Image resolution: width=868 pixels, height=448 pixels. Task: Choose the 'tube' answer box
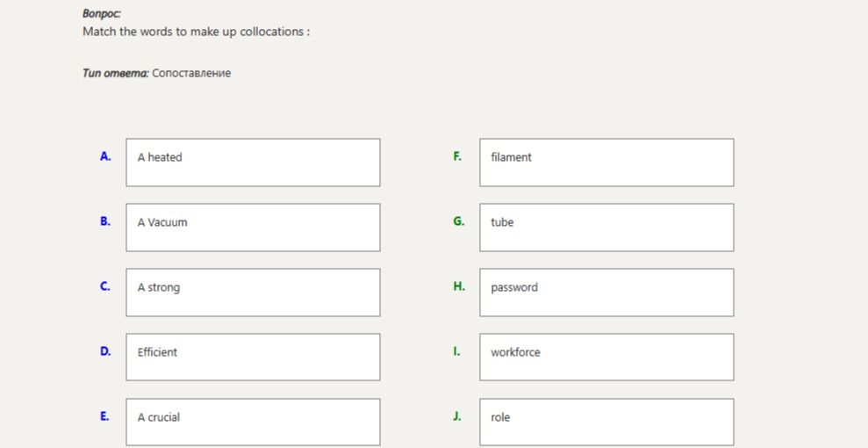click(x=606, y=227)
